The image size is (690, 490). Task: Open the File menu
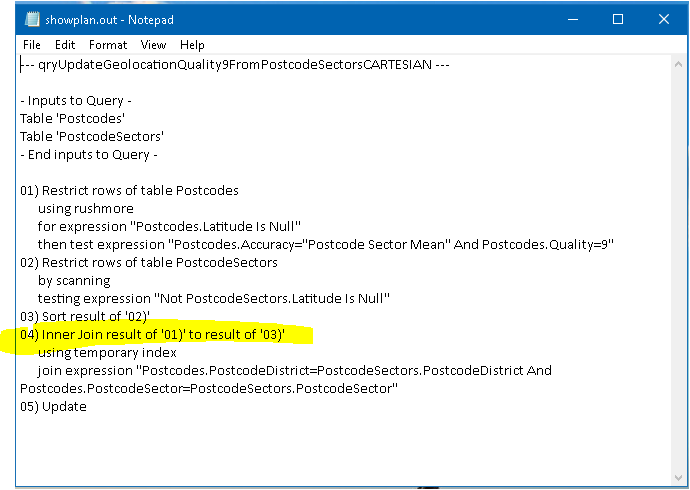(32, 45)
